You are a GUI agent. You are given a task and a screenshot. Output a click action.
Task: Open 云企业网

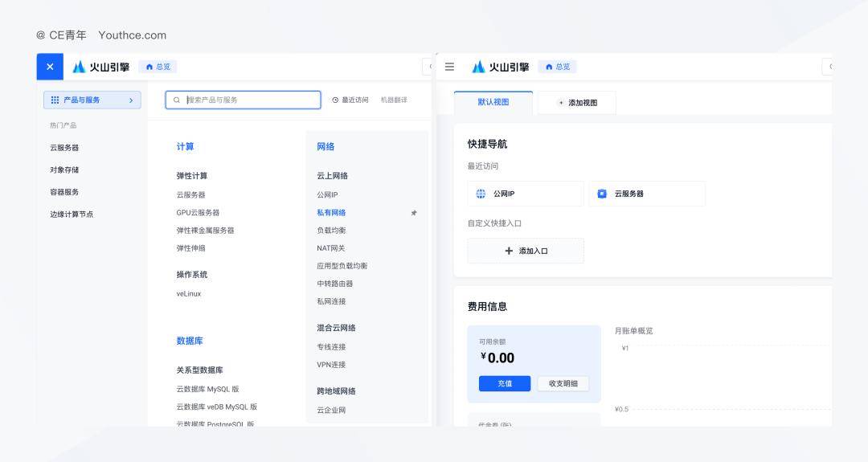pos(331,410)
